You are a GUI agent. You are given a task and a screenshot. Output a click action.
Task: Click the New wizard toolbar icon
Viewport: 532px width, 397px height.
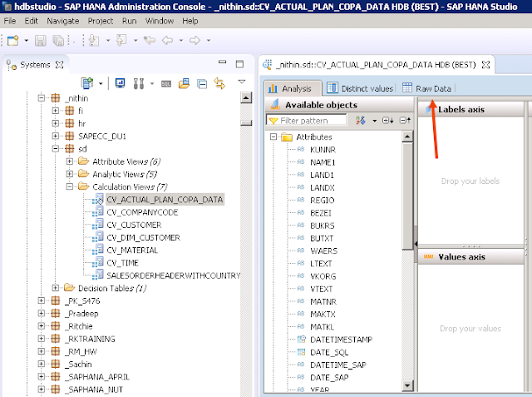pos(13,41)
